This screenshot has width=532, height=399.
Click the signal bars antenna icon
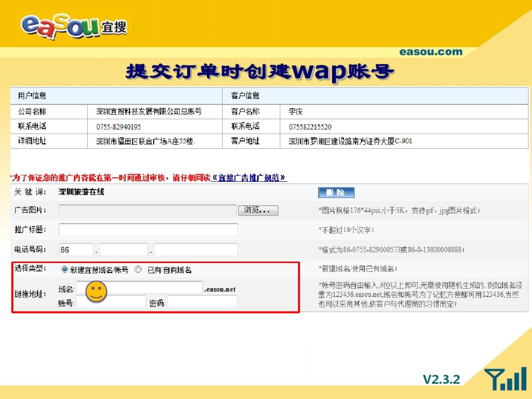(506, 379)
